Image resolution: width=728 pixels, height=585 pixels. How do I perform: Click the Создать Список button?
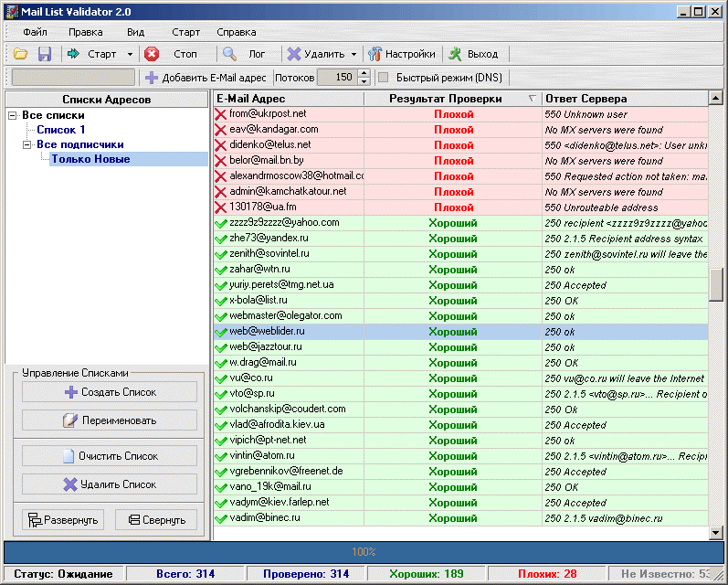110,392
